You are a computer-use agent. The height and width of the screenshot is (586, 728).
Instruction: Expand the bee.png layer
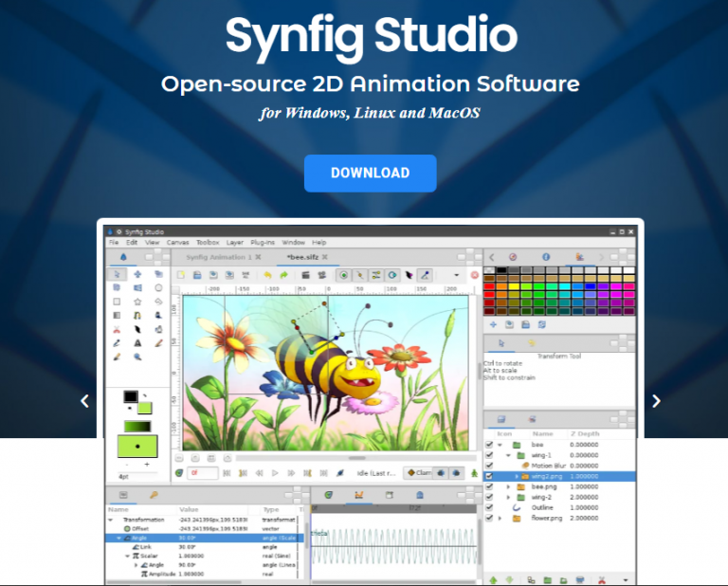pyautogui.click(x=508, y=486)
